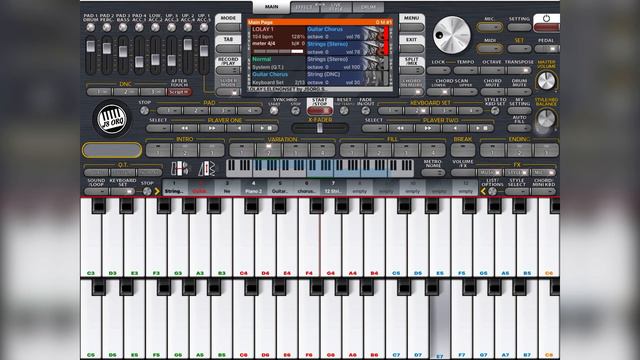Image resolution: width=640 pixels, height=360 pixels.
Task: Click the Variation 2 button
Action: click(269, 150)
